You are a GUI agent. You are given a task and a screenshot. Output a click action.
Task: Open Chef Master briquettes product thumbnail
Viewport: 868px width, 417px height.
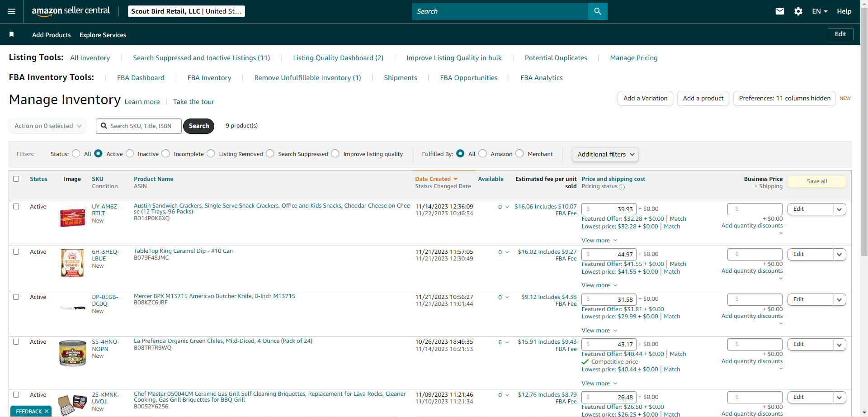[72, 405]
